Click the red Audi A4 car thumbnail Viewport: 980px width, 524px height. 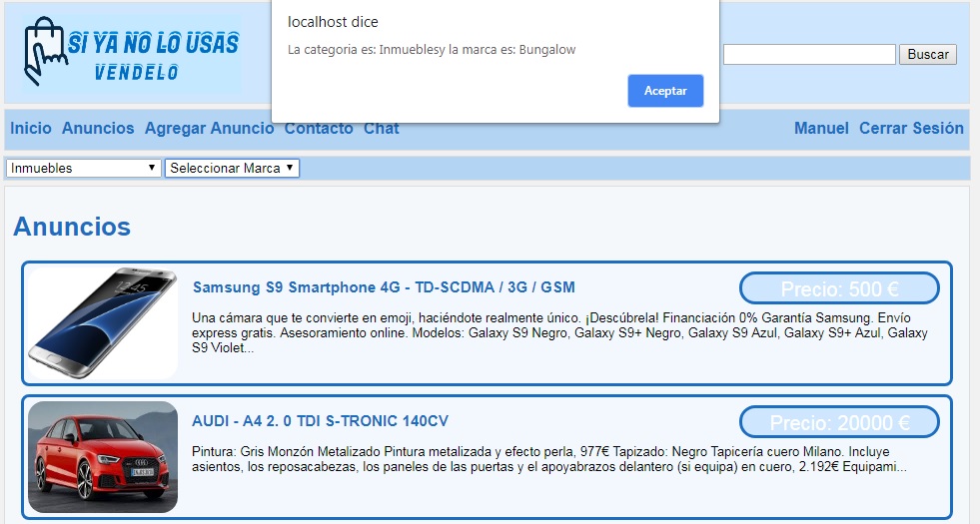pyautogui.click(x=103, y=456)
